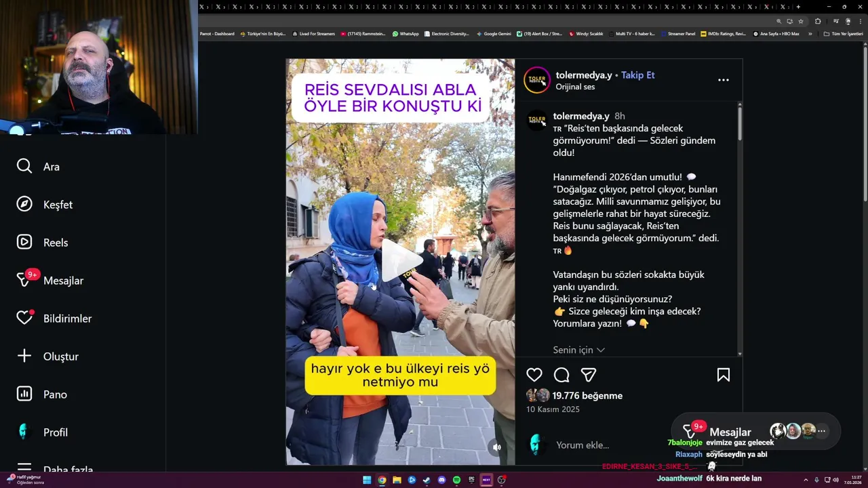Image resolution: width=868 pixels, height=488 pixels.
Task: Click the comment speech bubble icon
Action: coord(561,375)
